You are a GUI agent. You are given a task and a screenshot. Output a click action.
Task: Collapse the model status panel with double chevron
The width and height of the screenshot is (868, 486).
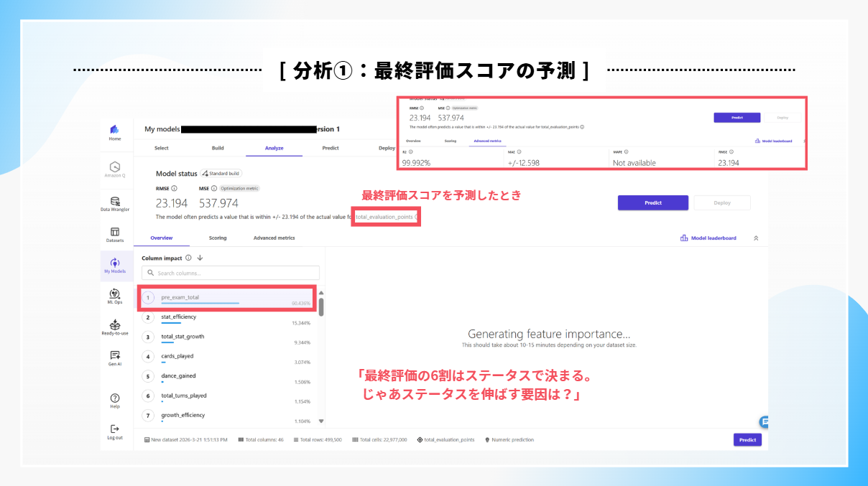tap(756, 238)
